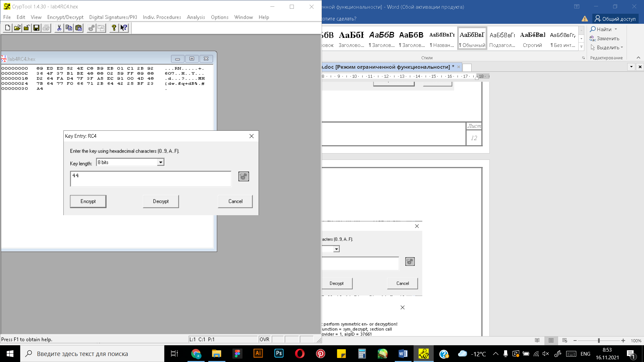The width and height of the screenshot is (644, 362).
Task: Open Figma from the taskbar
Action: click(x=237, y=354)
